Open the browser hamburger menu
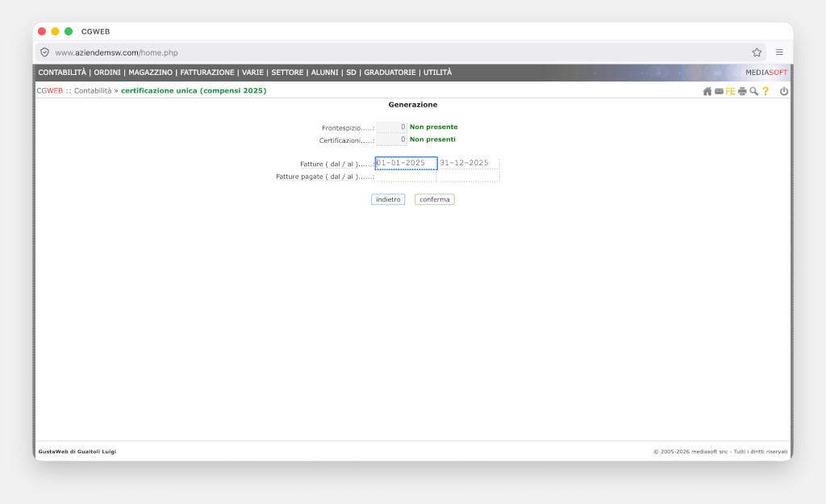This screenshot has height=504, width=826. click(779, 52)
